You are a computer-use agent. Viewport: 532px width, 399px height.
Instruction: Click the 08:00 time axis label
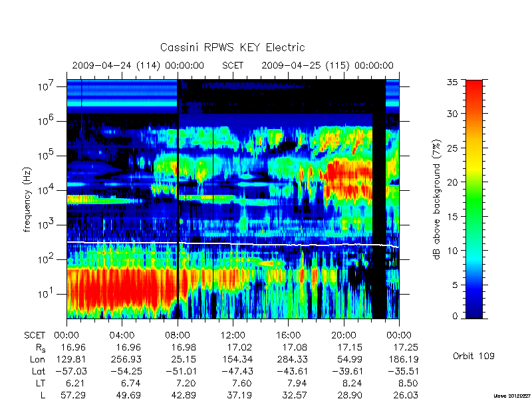pos(178,335)
